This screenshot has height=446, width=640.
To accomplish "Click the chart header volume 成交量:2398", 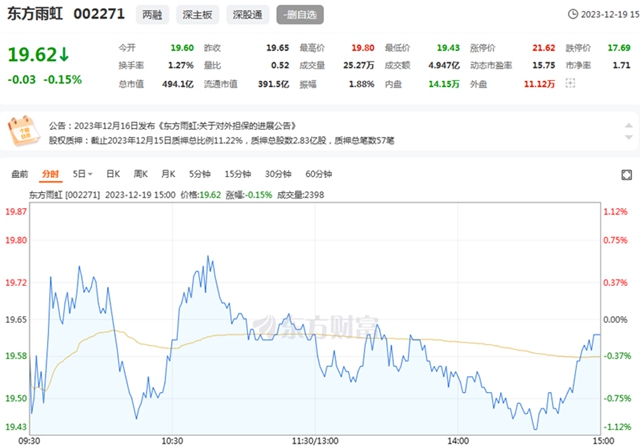I will 300,195.
